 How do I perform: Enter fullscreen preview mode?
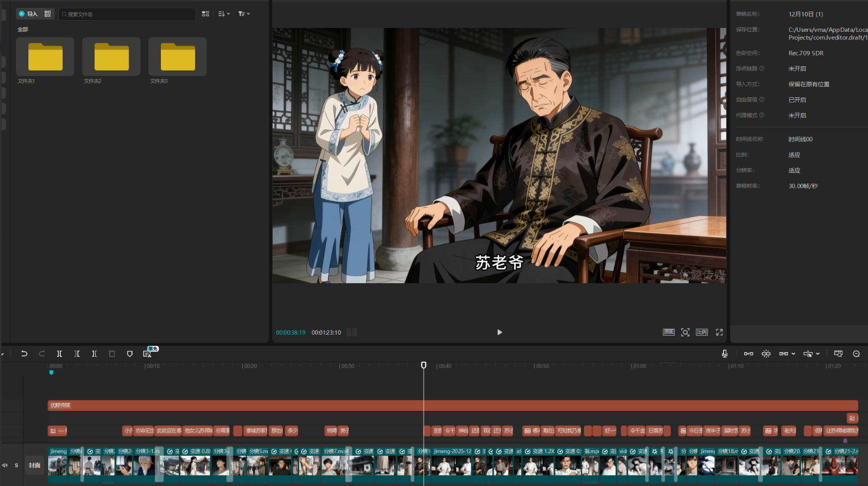point(719,332)
